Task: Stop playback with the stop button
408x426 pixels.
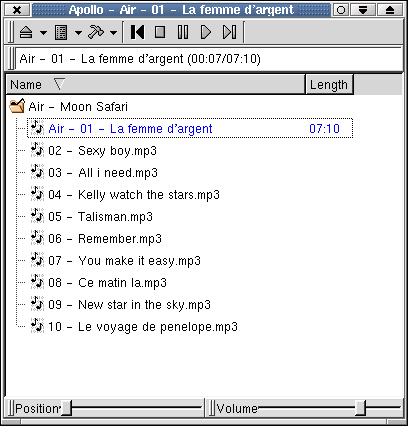Action: pos(160,32)
